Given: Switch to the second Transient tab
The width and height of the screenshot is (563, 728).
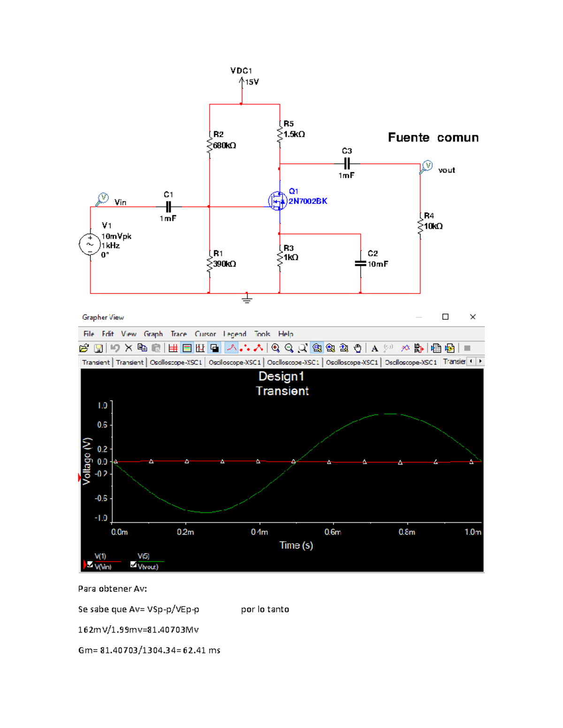Looking at the screenshot, I should coord(130,362).
